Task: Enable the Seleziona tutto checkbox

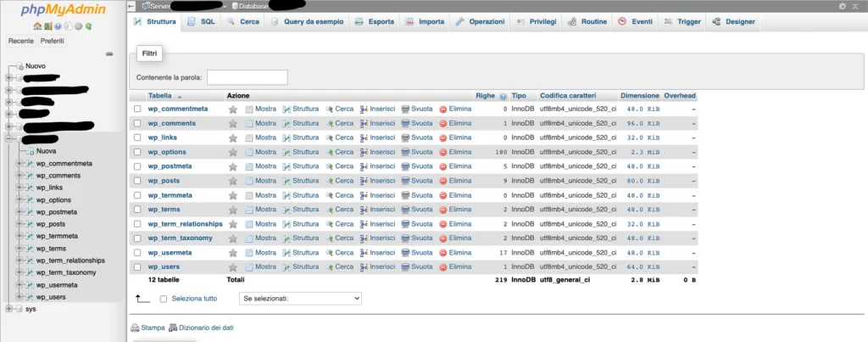Action: tap(164, 299)
